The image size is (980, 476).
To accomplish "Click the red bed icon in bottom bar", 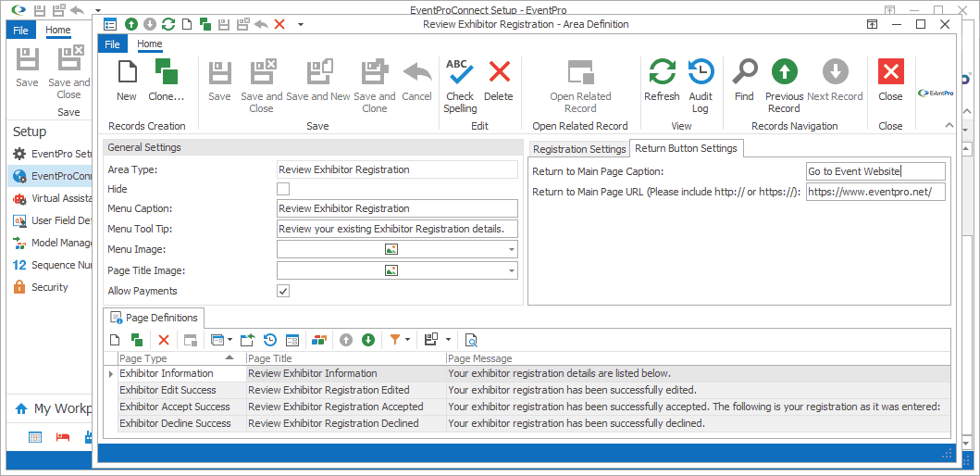I will (x=63, y=437).
